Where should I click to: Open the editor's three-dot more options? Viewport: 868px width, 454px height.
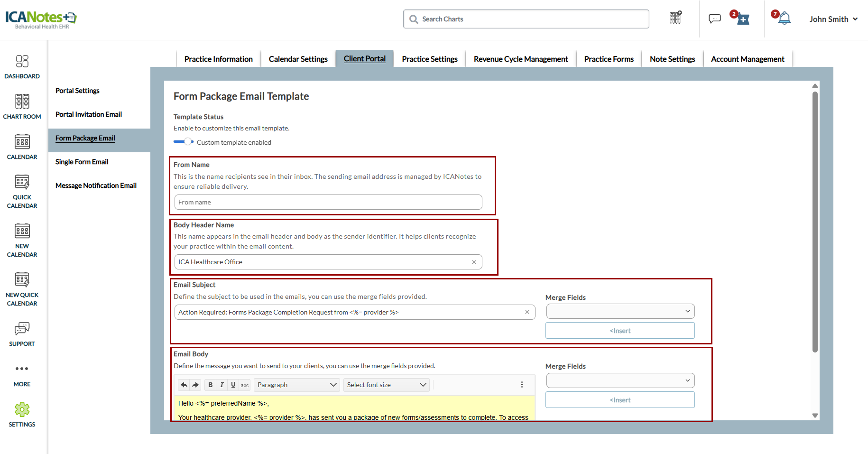(522, 385)
